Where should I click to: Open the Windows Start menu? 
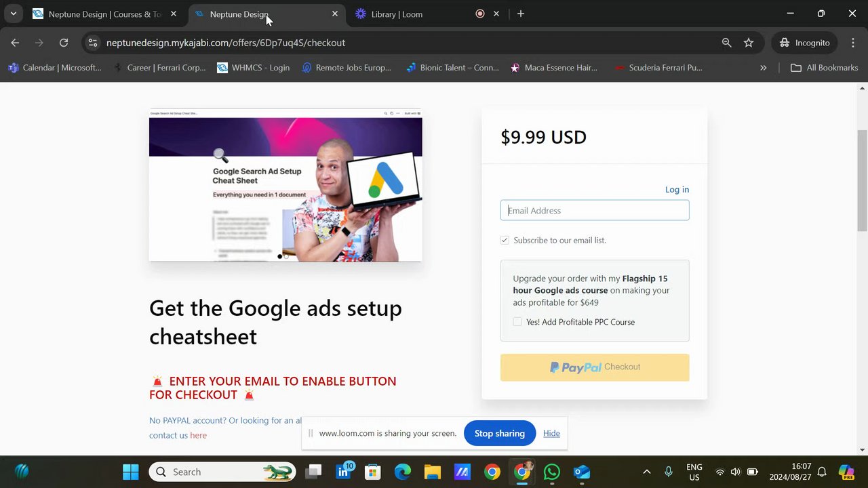pyautogui.click(x=131, y=472)
